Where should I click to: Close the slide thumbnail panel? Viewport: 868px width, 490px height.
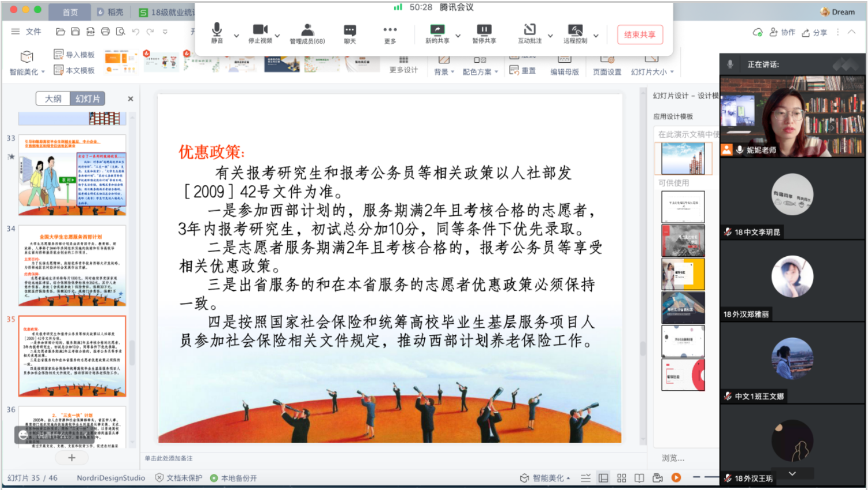point(131,99)
